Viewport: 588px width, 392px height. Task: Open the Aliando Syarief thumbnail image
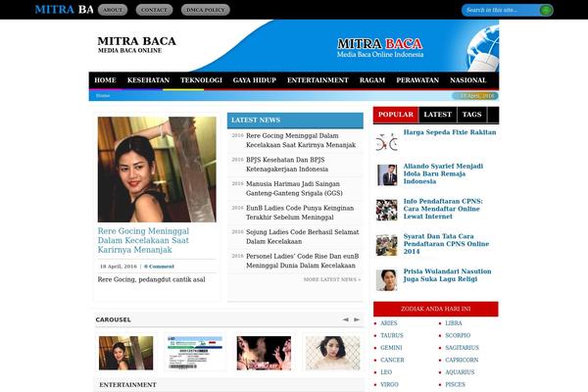click(387, 174)
